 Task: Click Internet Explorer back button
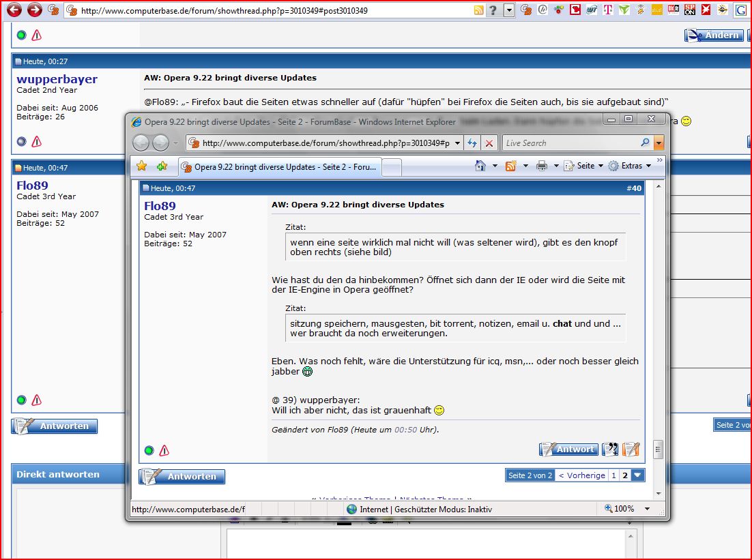click(x=141, y=143)
